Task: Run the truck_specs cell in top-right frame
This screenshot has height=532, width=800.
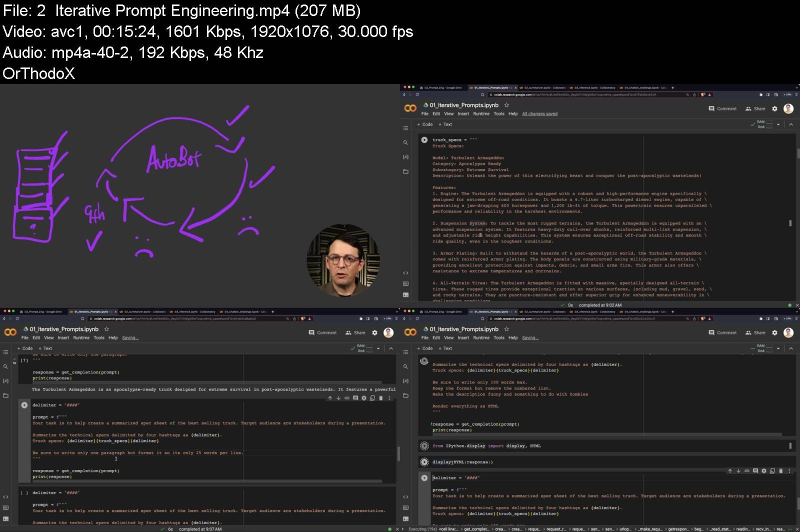Action: [424, 140]
